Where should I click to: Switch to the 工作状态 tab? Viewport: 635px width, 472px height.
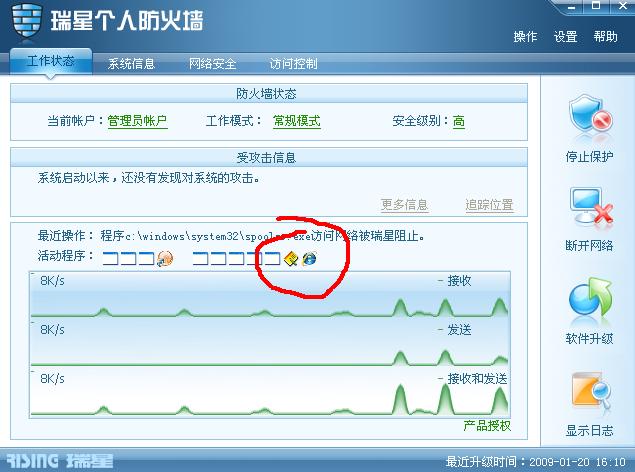[x=51, y=61]
